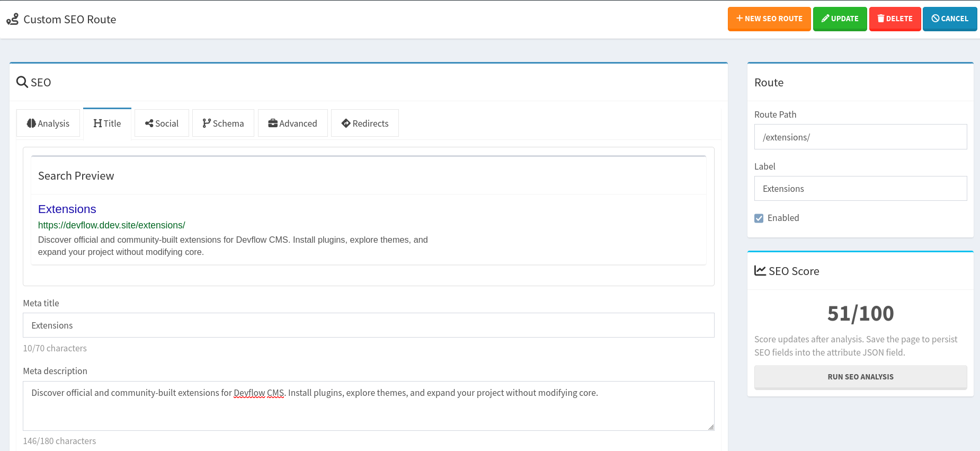Click the 'Score updates after analysis' note
The image size is (980, 451).
(856, 346)
